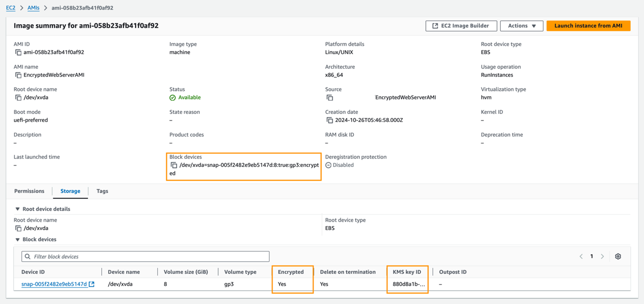This screenshot has height=304, width=644.
Task: Click the RunInstances usage operation value
Action: pos(497,75)
